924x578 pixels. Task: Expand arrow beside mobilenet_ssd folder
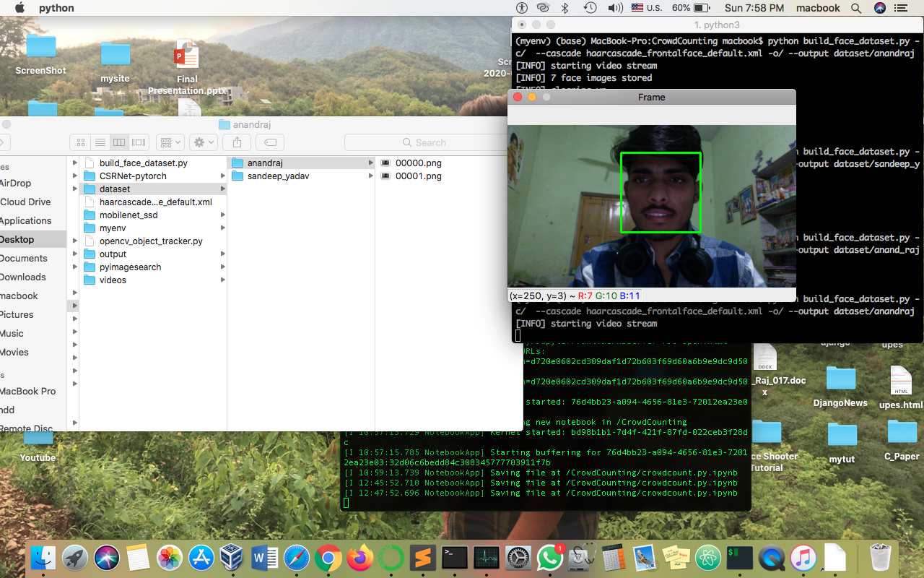point(222,215)
